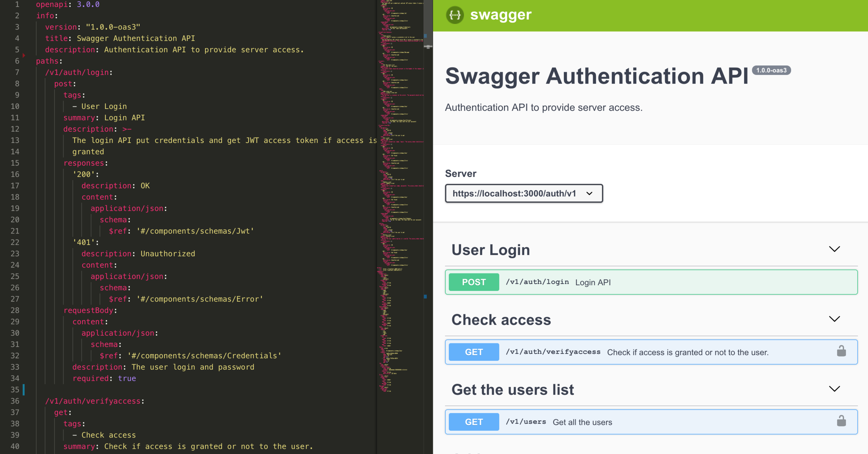Open the Server URL dropdown
868x454 pixels.
pyautogui.click(x=524, y=194)
